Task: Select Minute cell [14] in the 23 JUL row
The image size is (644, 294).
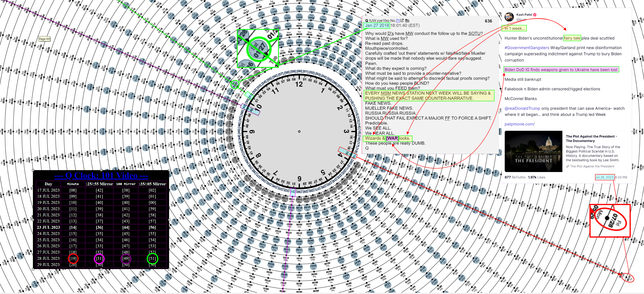Action: pos(73,227)
